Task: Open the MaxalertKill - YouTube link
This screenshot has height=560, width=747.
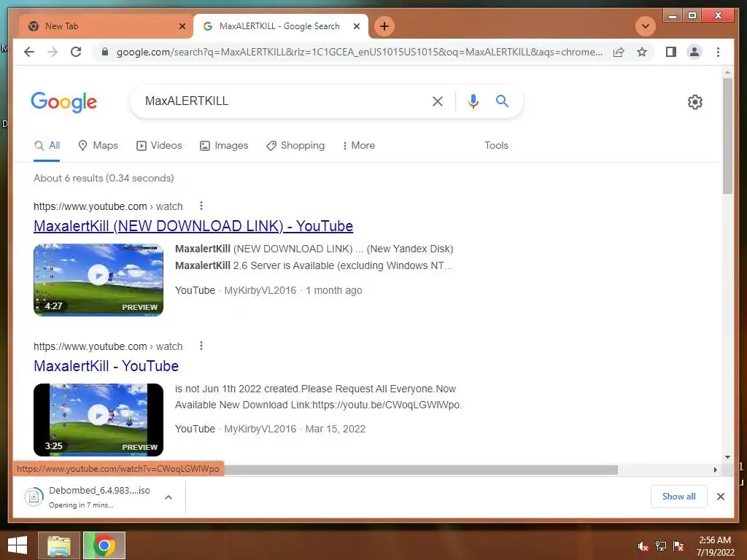Action: (106, 366)
